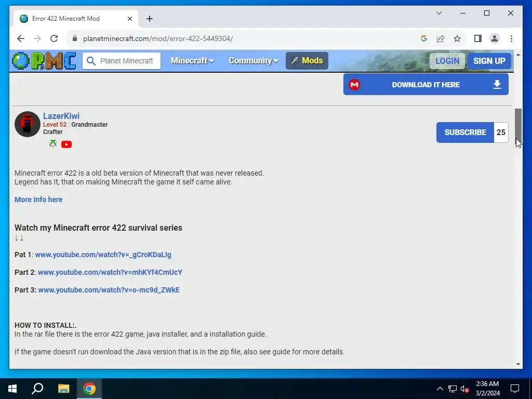Open LazerKiwi's YouTube icon link
Image resolution: width=532 pixels, height=399 pixels.
66,144
